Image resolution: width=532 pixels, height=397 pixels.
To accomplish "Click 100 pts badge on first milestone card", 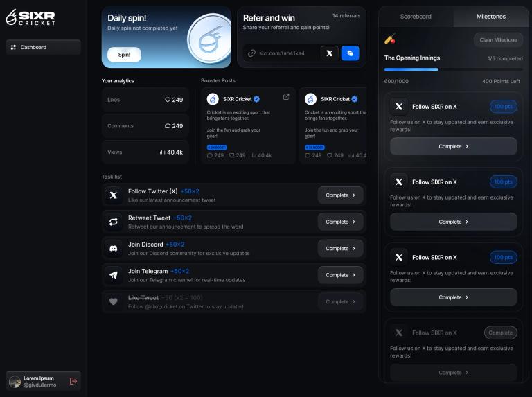I will click(x=503, y=107).
